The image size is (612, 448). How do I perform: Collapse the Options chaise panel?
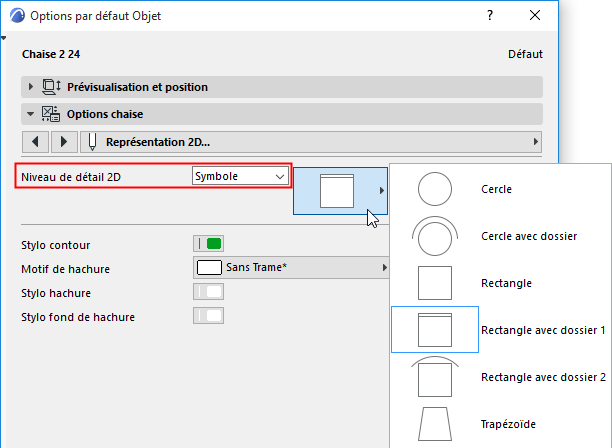tap(32, 114)
